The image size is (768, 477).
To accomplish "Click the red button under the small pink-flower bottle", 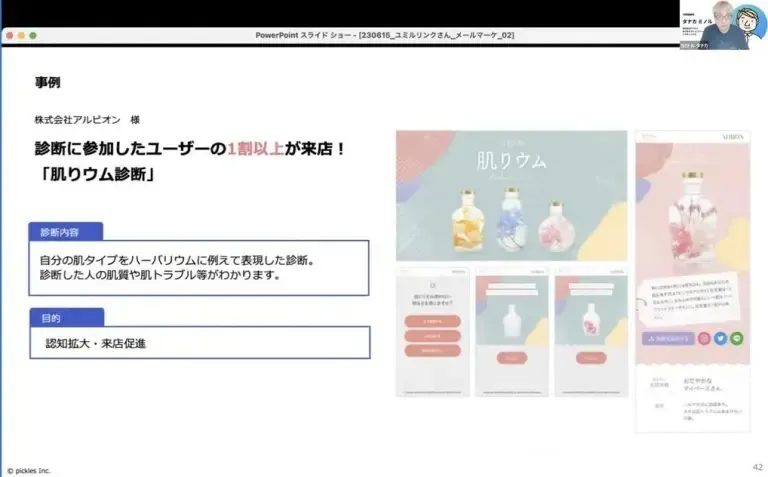I will pyautogui.click(x=591, y=358).
